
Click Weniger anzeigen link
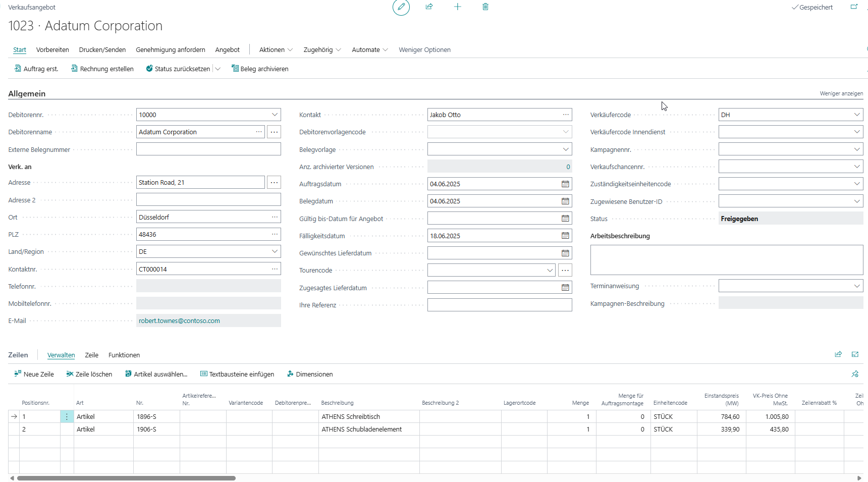(x=841, y=93)
